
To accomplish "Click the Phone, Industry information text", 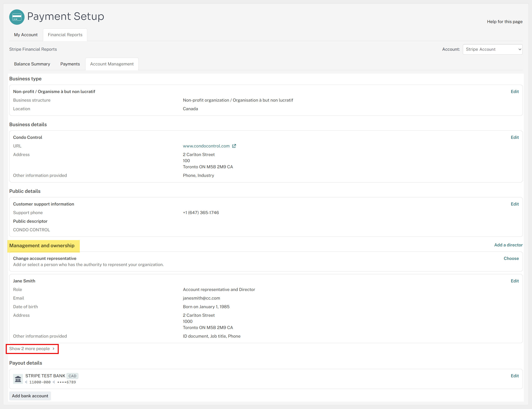I will tap(198, 175).
